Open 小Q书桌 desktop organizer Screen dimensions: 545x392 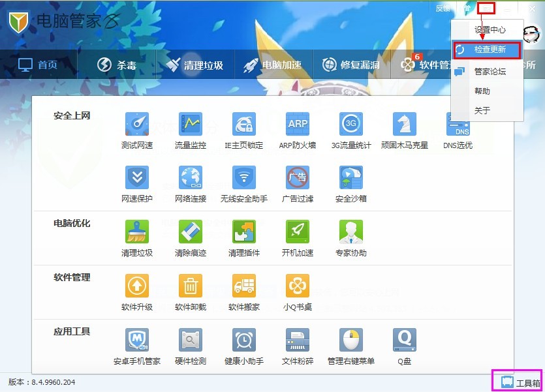point(298,292)
